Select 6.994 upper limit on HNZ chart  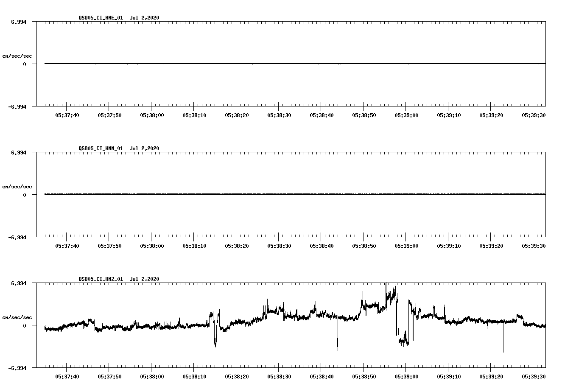pyautogui.click(x=19, y=283)
